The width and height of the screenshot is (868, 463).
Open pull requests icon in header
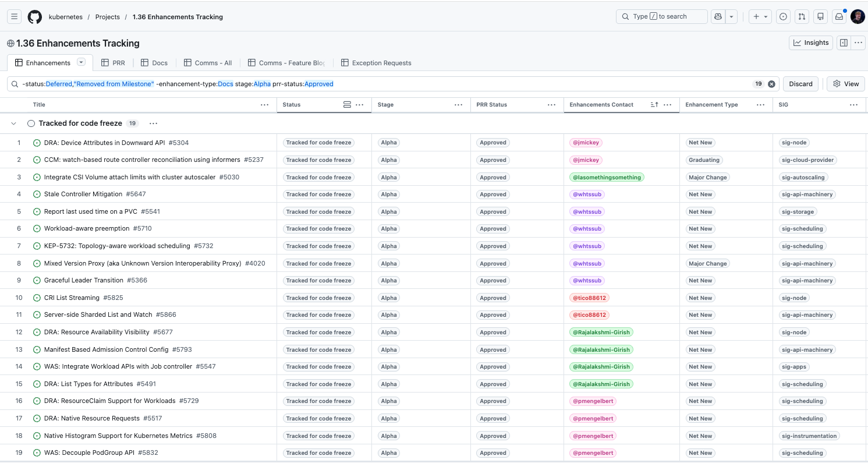802,17
